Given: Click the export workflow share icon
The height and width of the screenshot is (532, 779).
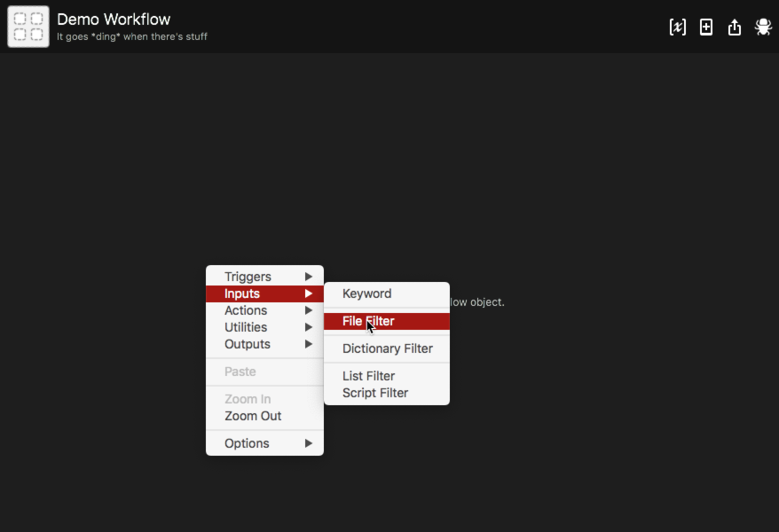Looking at the screenshot, I should click(735, 27).
